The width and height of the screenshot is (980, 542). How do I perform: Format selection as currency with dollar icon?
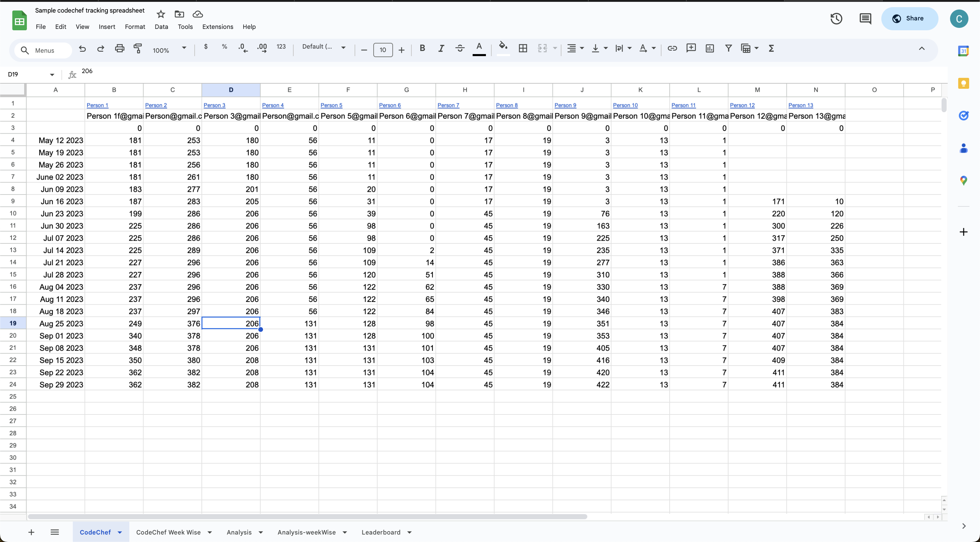click(206, 47)
